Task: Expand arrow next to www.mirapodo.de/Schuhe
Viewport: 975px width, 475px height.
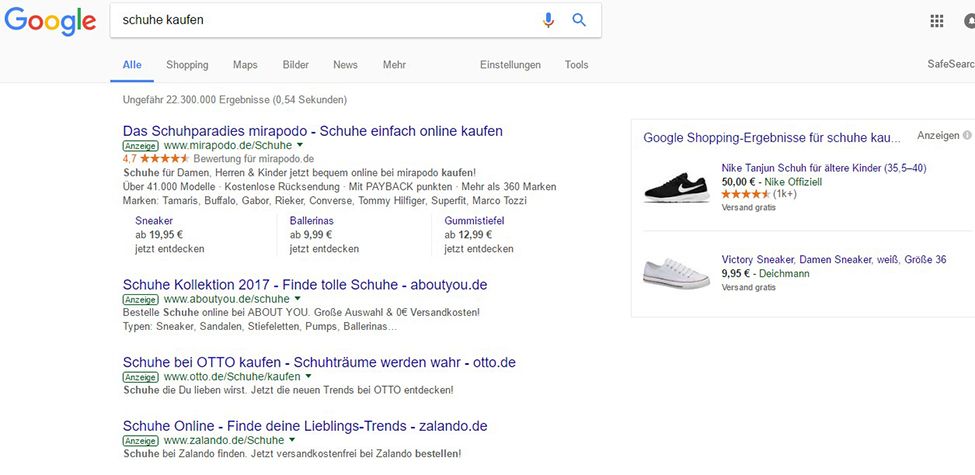Action: [300, 145]
